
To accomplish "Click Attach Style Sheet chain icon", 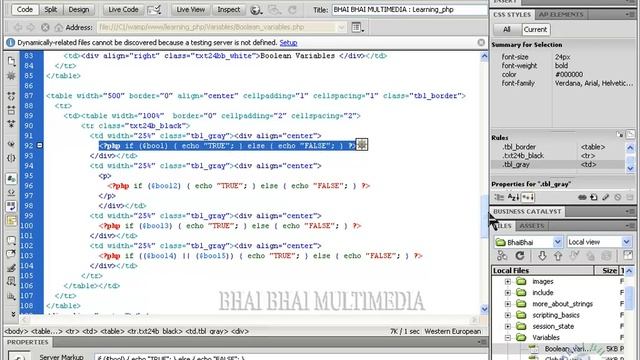I will point(582,198).
